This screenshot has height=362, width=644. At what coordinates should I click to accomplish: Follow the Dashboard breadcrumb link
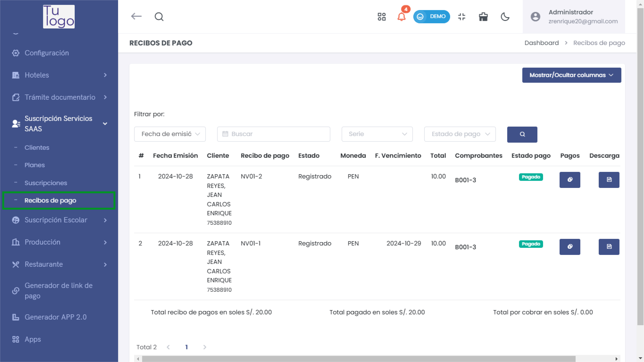pos(541,43)
